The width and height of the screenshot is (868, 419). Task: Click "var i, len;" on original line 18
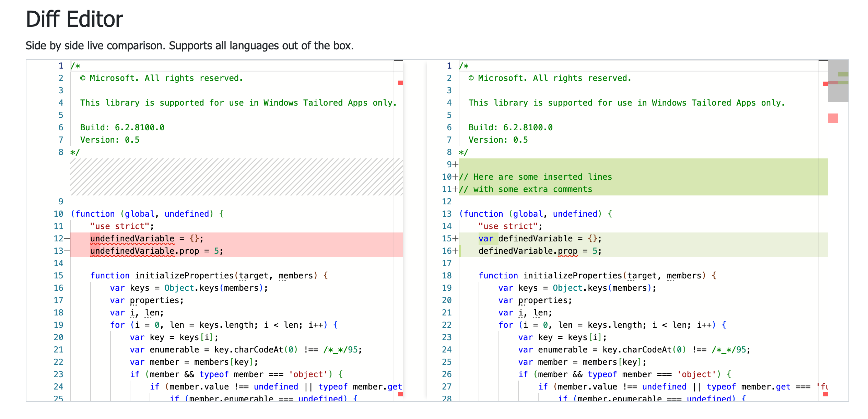137,312
